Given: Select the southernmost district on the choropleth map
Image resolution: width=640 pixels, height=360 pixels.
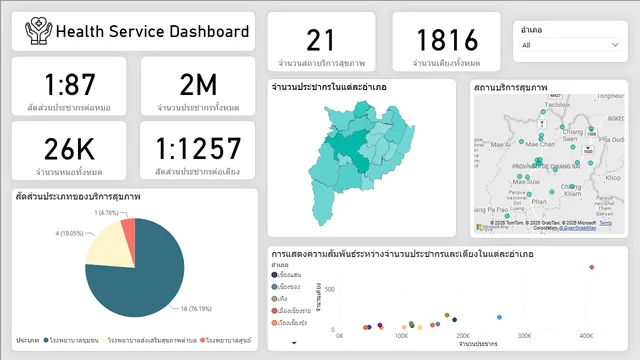Looking at the screenshot, I should click(x=322, y=202).
